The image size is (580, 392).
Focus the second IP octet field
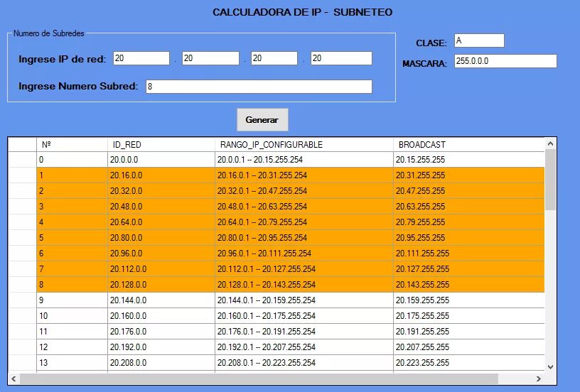point(210,58)
